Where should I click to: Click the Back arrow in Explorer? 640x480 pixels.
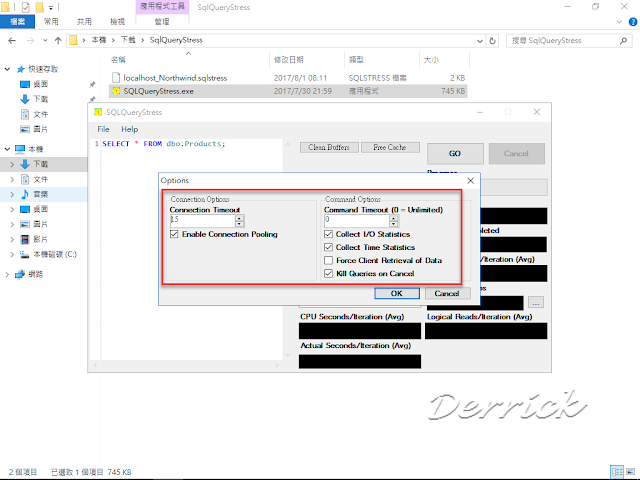point(12,40)
